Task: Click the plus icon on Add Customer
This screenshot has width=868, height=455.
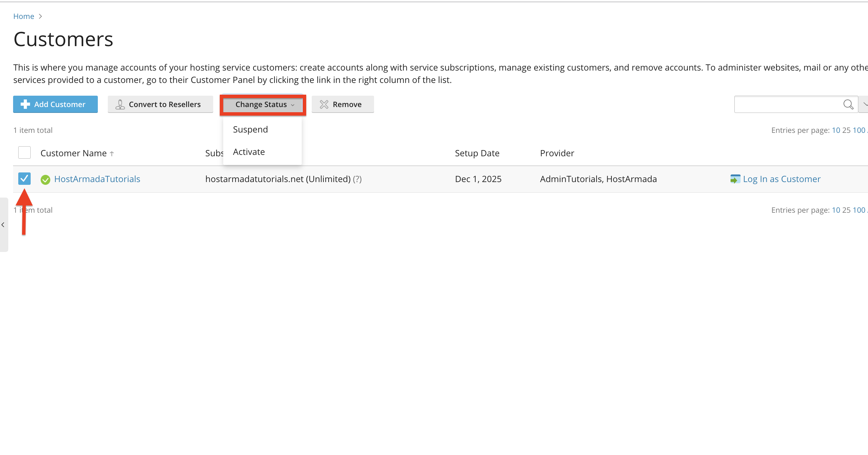Action: 25,104
